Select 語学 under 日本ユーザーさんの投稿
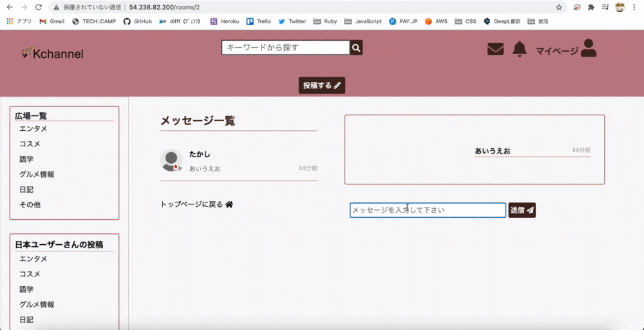Viewport: 644px width, 330px height. (26, 289)
